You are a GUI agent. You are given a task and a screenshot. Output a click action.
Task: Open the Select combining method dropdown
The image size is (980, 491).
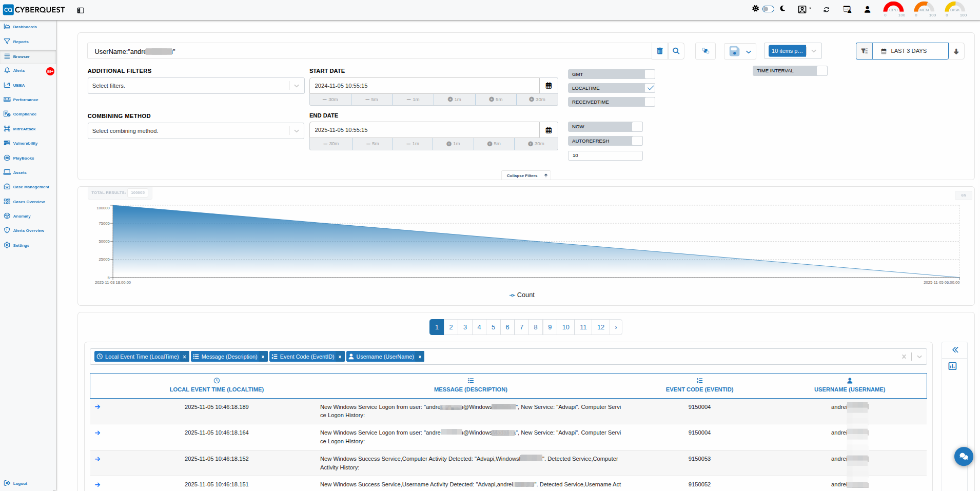tap(297, 131)
